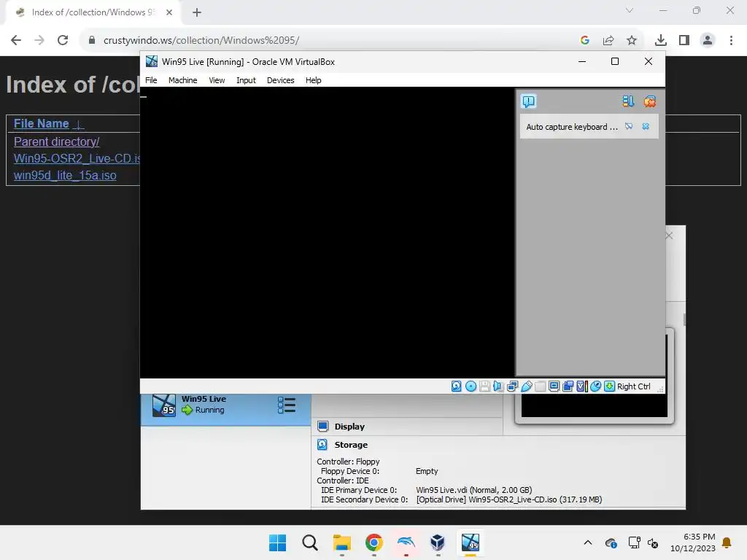Open Windows taskbar Search
The height and width of the screenshot is (560, 747).
tap(309, 542)
